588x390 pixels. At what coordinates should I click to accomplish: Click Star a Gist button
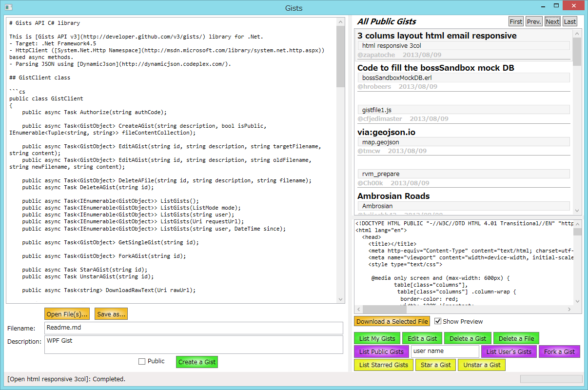436,365
